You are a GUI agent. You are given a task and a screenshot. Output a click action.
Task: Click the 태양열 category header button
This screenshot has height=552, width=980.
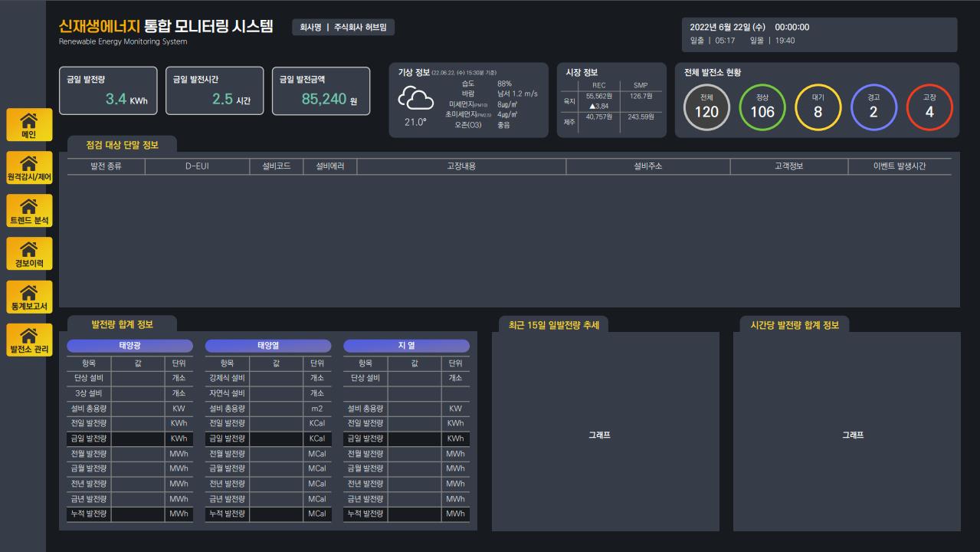click(x=268, y=346)
